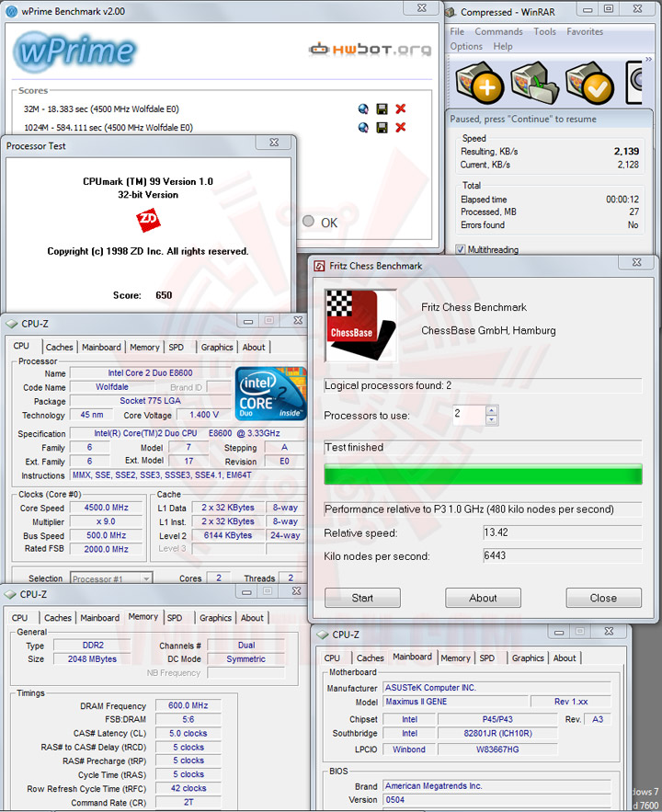
Task: Save the 1024M score with the floppy icon
Action: click(x=382, y=128)
